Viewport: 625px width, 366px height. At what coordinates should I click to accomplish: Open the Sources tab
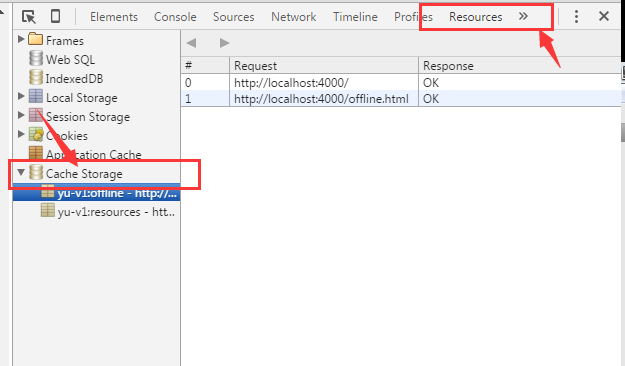[233, 17]
